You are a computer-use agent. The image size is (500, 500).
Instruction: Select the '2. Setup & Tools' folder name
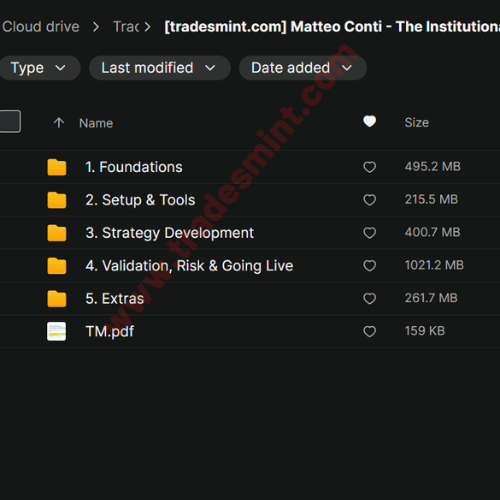tap(140, 200)
